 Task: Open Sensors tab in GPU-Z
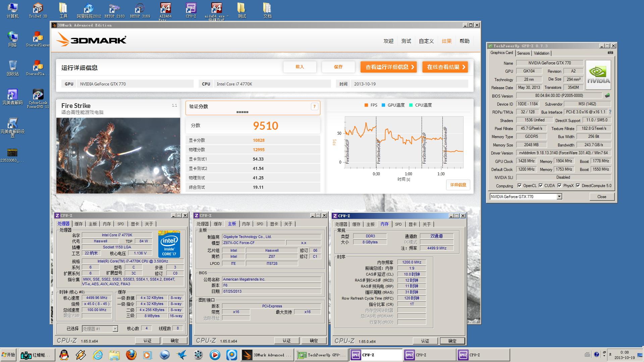point(523,53)
